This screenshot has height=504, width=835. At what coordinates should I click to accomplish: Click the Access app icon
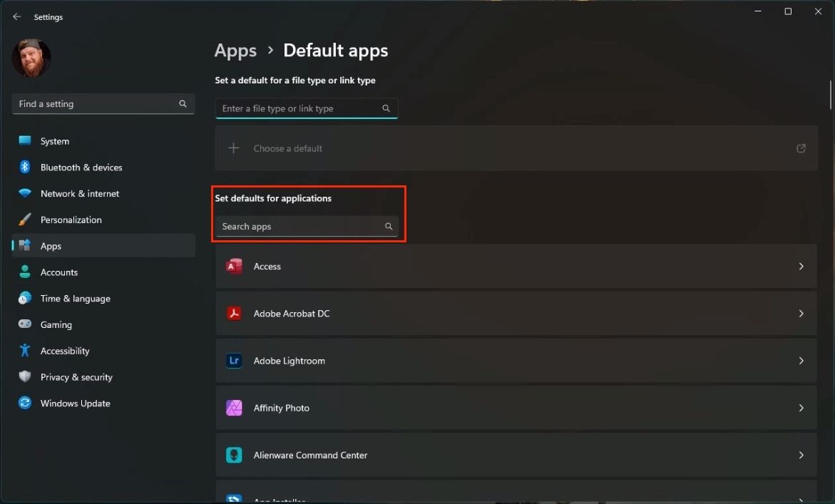(234, 266)
